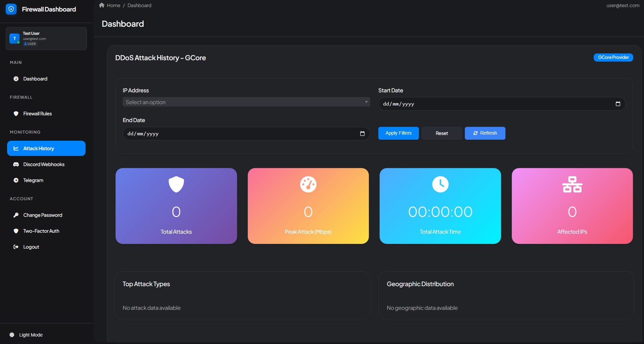Click the Light Mode sun icon
This screenshot has width=644, height=344.
(12, 335)
